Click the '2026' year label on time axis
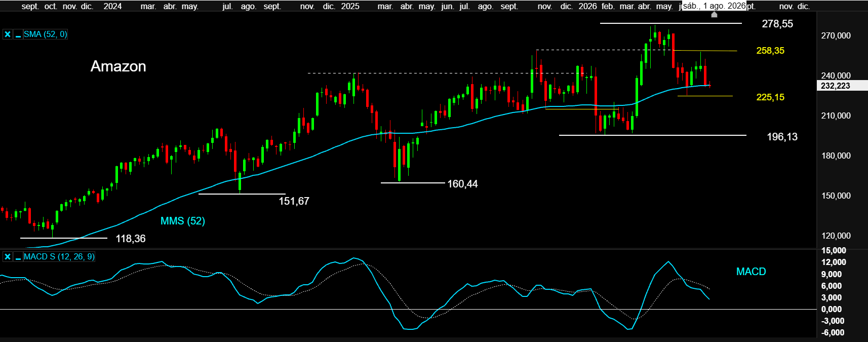 (587, 6)
